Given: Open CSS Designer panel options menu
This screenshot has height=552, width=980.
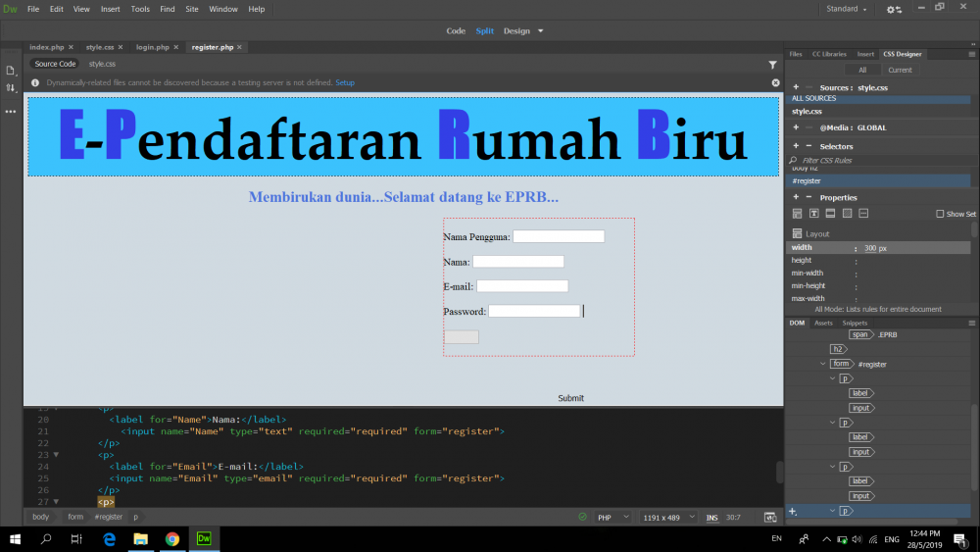Looking at the screenshot, I should 971,54.
